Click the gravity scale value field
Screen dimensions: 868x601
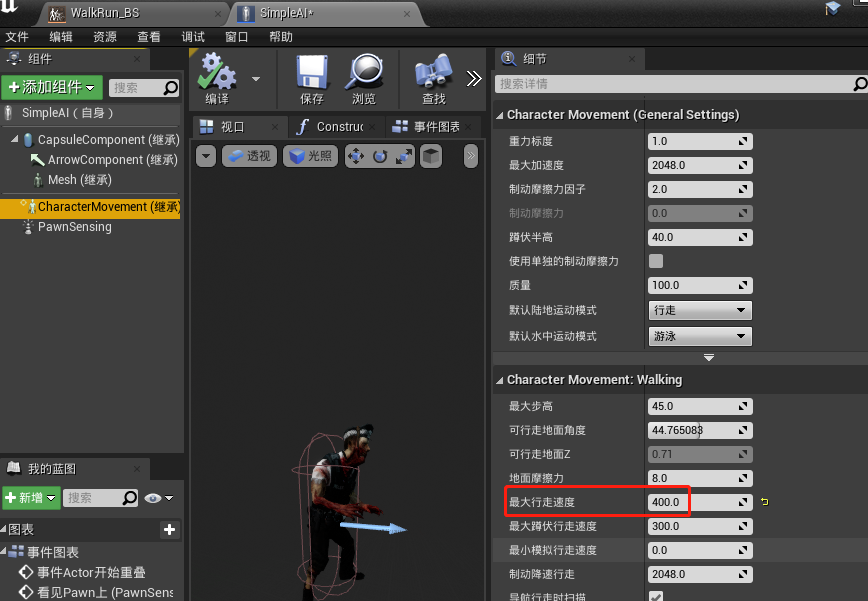700,141
